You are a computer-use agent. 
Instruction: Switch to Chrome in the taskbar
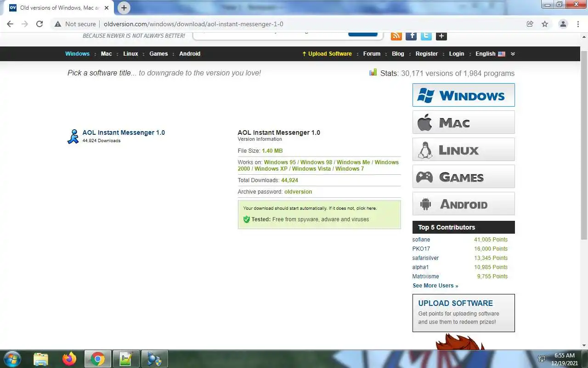click(x=97, y=359)
